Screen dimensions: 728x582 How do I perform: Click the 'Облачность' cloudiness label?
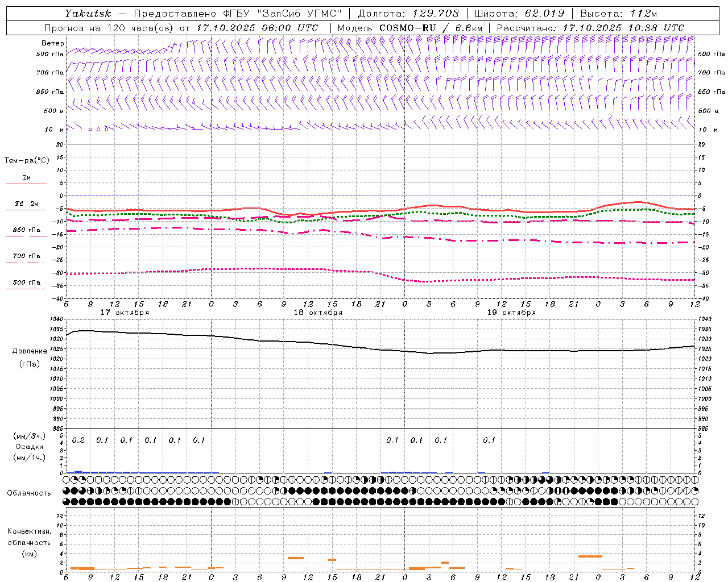29,493
